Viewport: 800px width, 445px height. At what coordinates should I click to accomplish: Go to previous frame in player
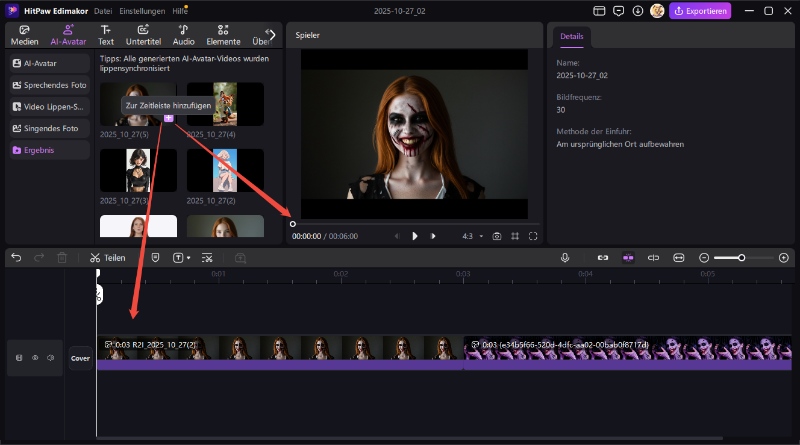[397, 236]
